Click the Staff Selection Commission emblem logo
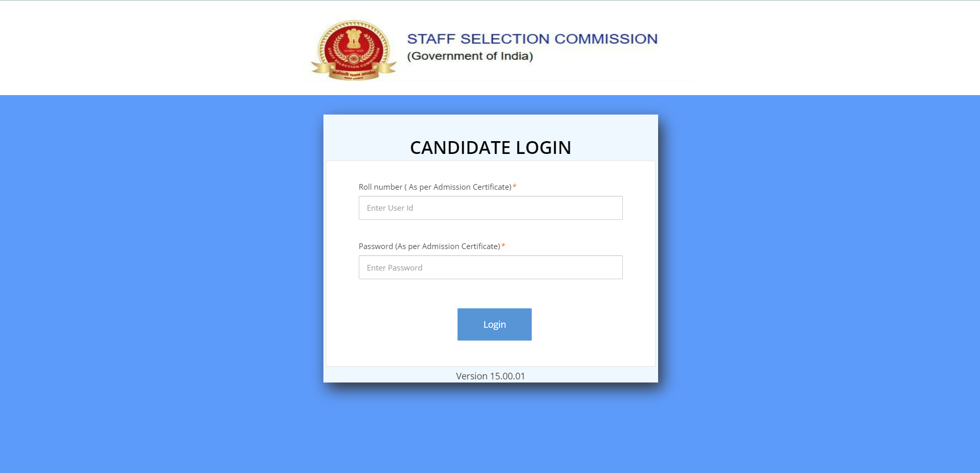The image size is (980, 473). (x=354, y=50)
